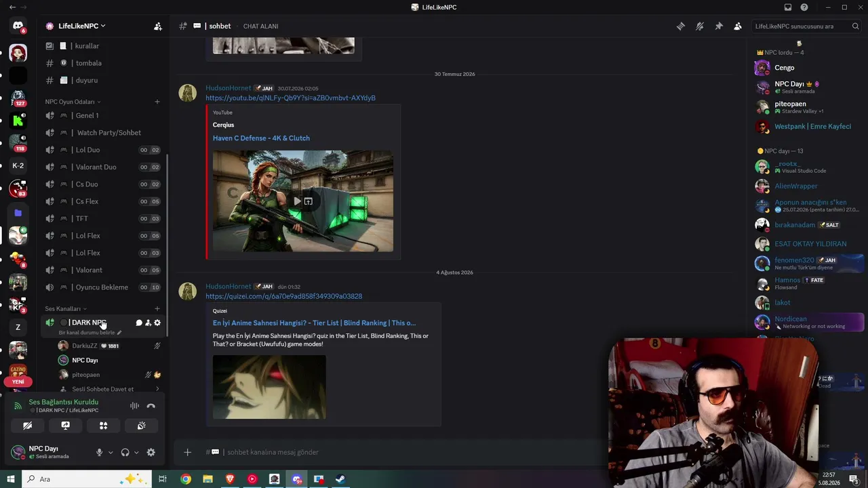
Task: Open server with K-2 icon
Action: tap(18, 166)
